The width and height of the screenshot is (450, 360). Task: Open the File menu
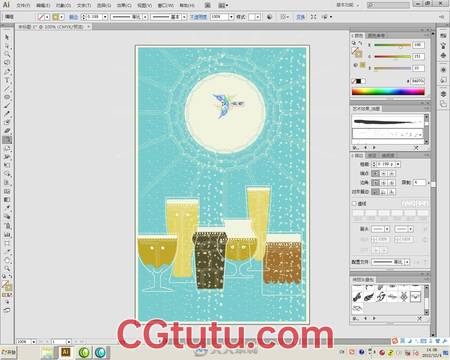click(x=23, y=5)
